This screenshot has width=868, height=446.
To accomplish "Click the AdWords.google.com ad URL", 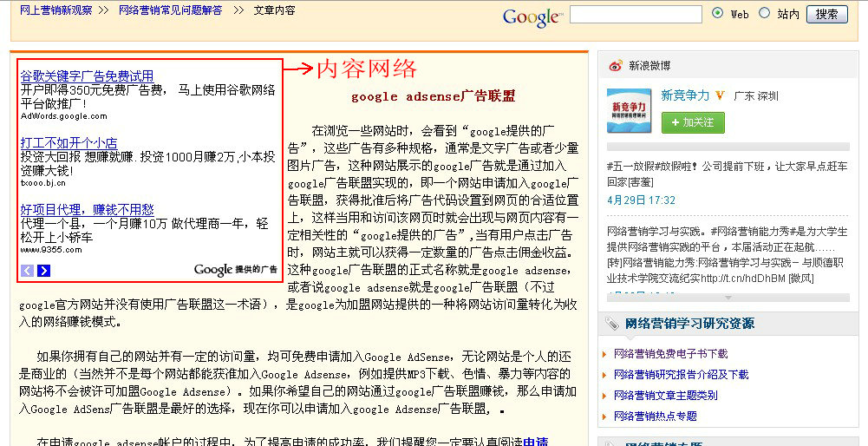I will coord(63,116).
